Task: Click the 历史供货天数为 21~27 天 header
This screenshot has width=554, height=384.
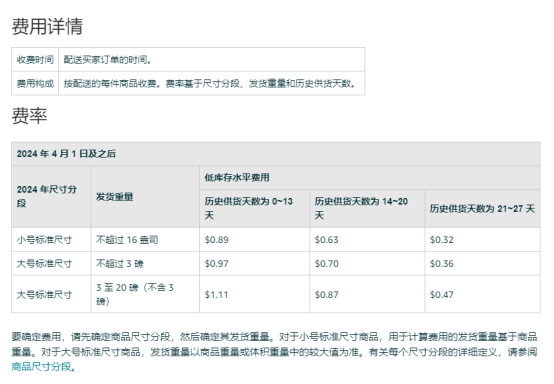Action: [483, 208]
